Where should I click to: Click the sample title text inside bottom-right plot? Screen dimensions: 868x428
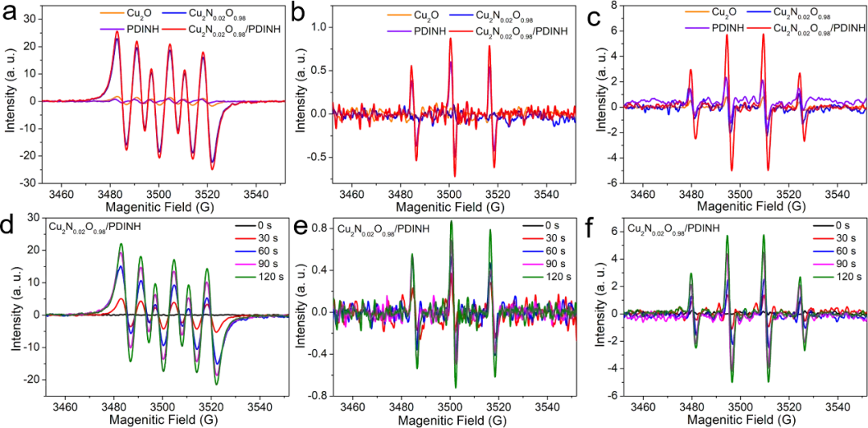tap(667, 229)
